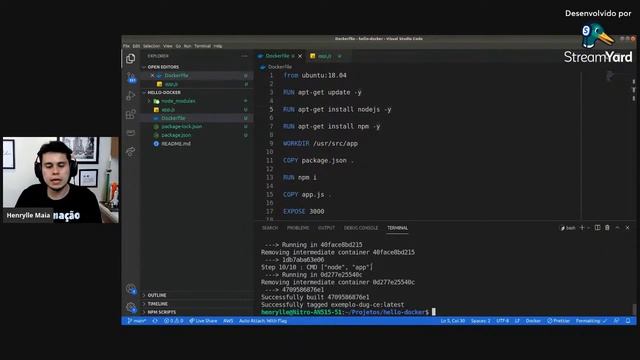This screenshot has width=640, height=360.
Task: Open the Explorer view in activity bar
Action: [131, 59]
